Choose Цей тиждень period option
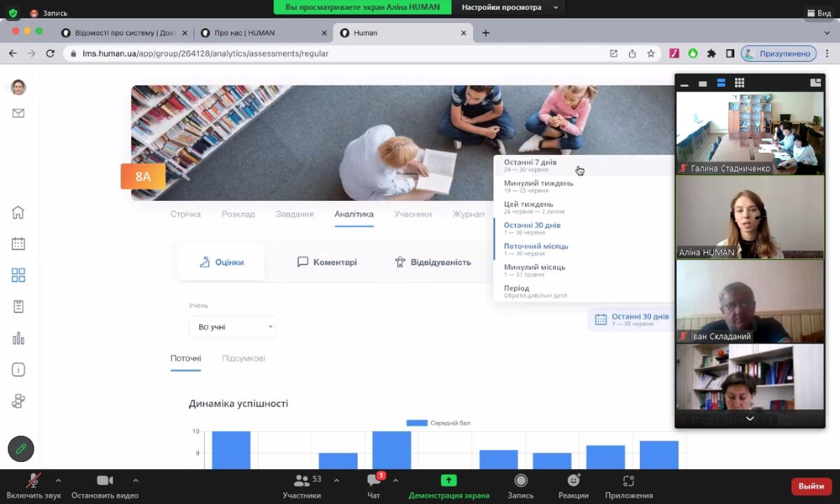This screenshot has width=840, height=504. click(584, 207)
